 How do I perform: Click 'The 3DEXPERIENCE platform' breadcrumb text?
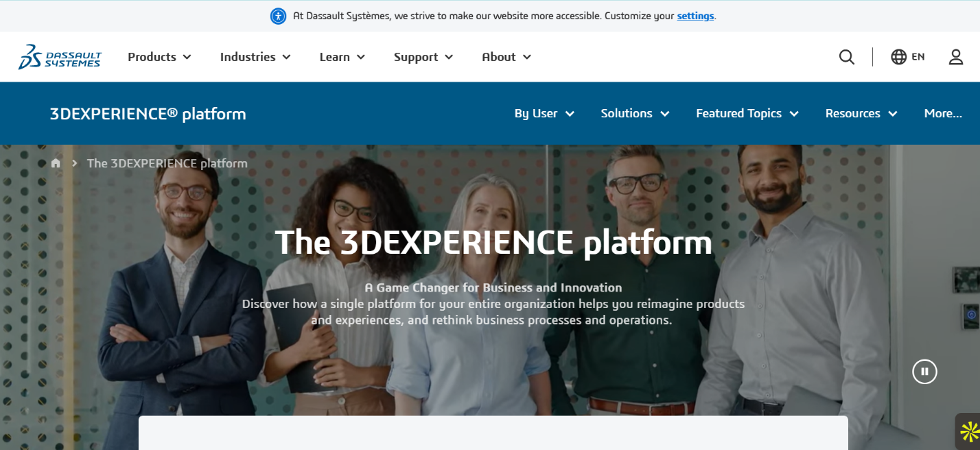click(167, 163)
